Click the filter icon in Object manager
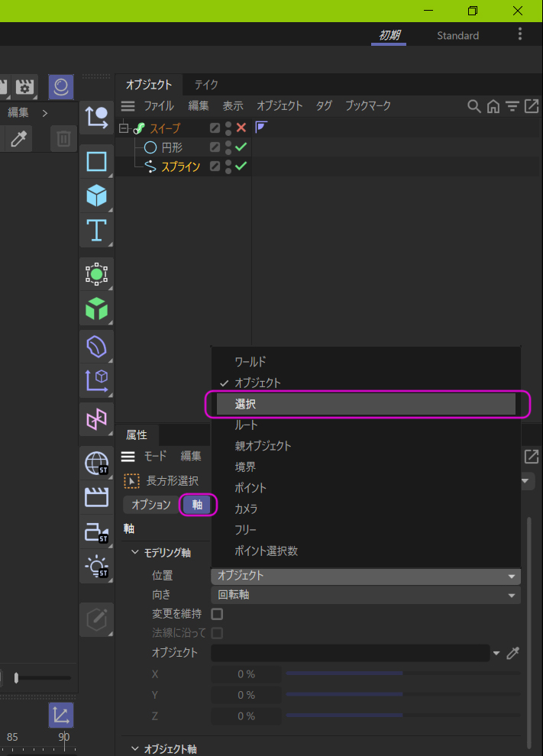The width and height of the screenshot is (543, 756). pos(512,106)
